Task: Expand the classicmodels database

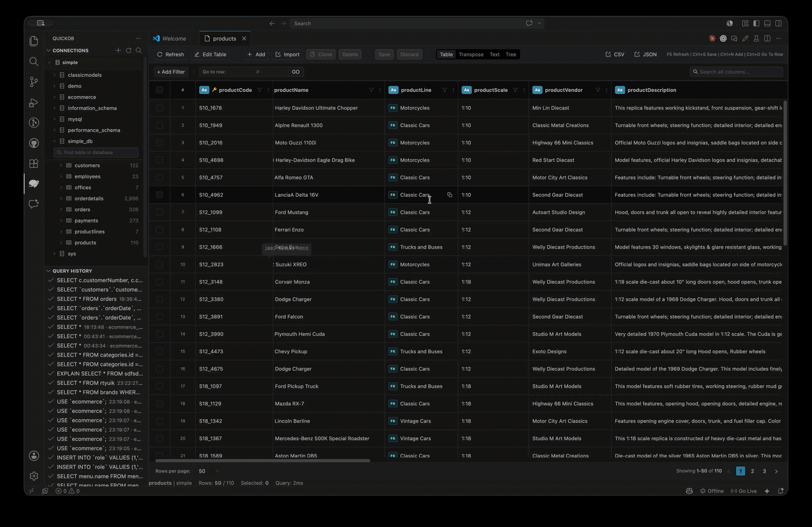Action: click(x=55, y=75)
